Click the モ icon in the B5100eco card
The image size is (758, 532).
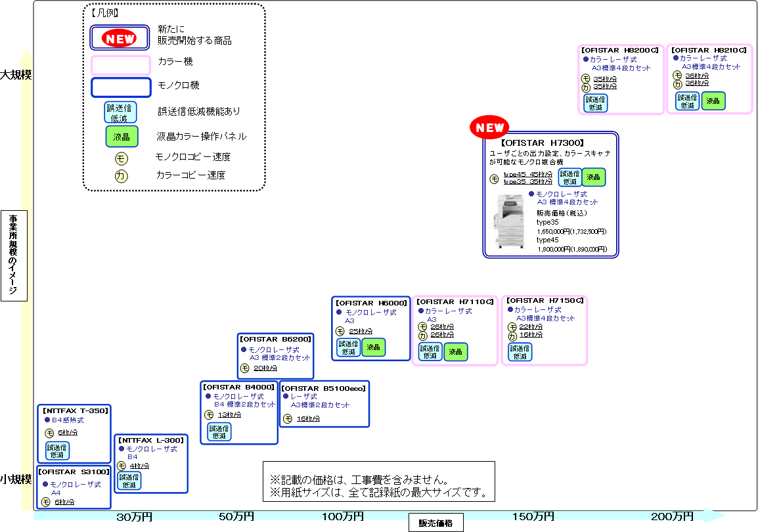pos(288,419)
